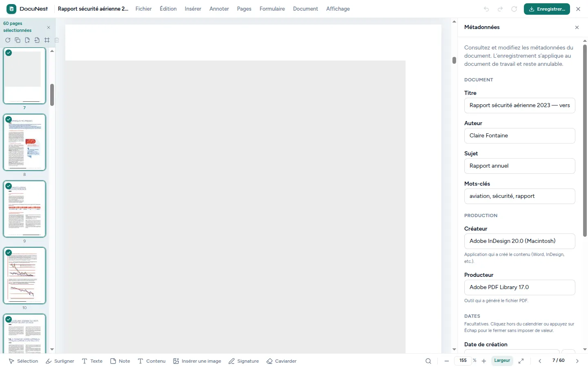Open the search magnifier in the bottom bar
Image resolution: width=588 pixels, height=368 pixels.
428,361
